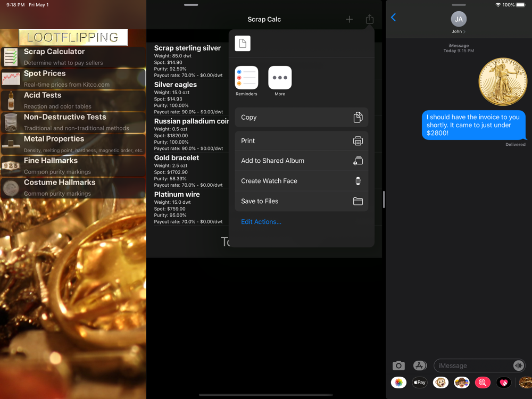Tap the status bar clock reading 9:18 PM

15,5
